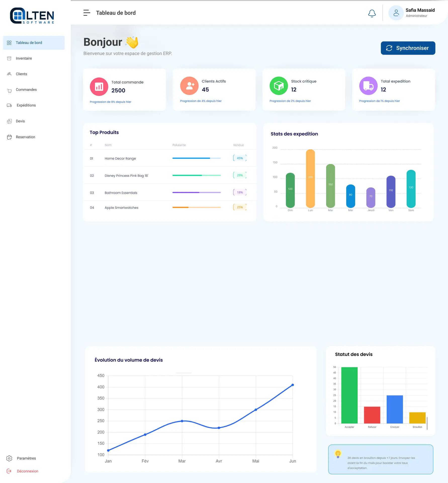Click the red Refuser bar

tap(372, 415)
